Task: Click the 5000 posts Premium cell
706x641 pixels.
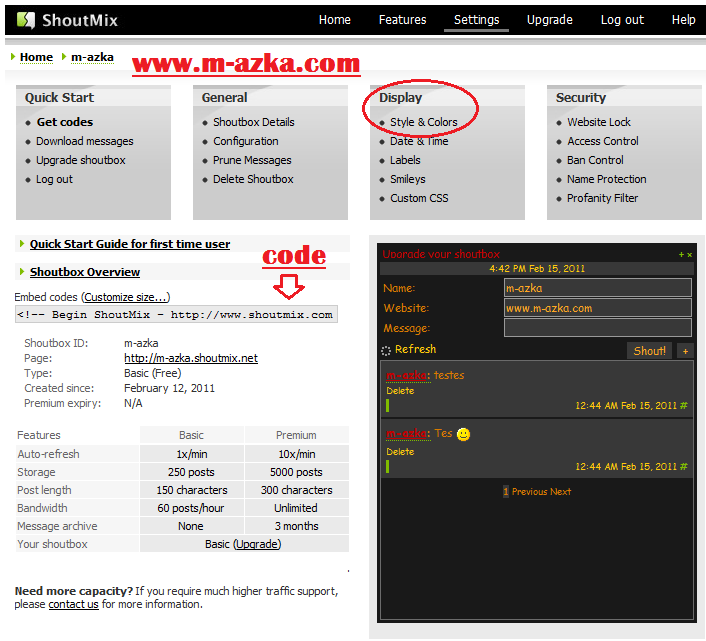Action: point(296,472)
